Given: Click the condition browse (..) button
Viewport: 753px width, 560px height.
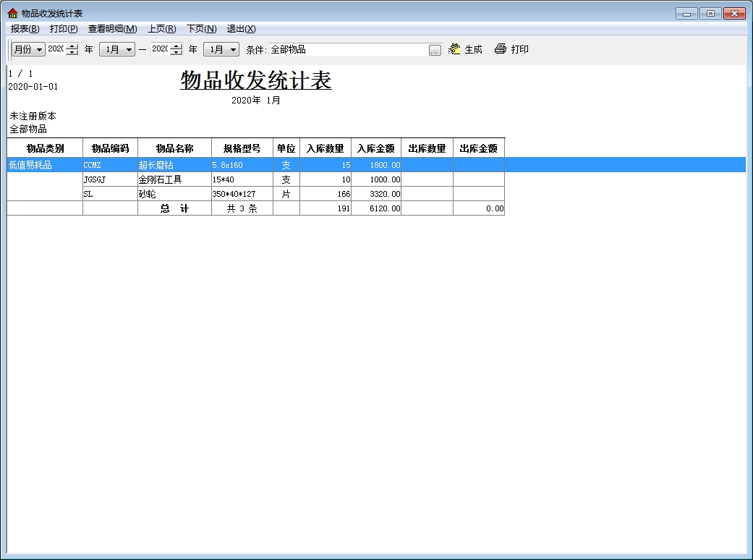Looking at the screenshot, I should [435, 50].
